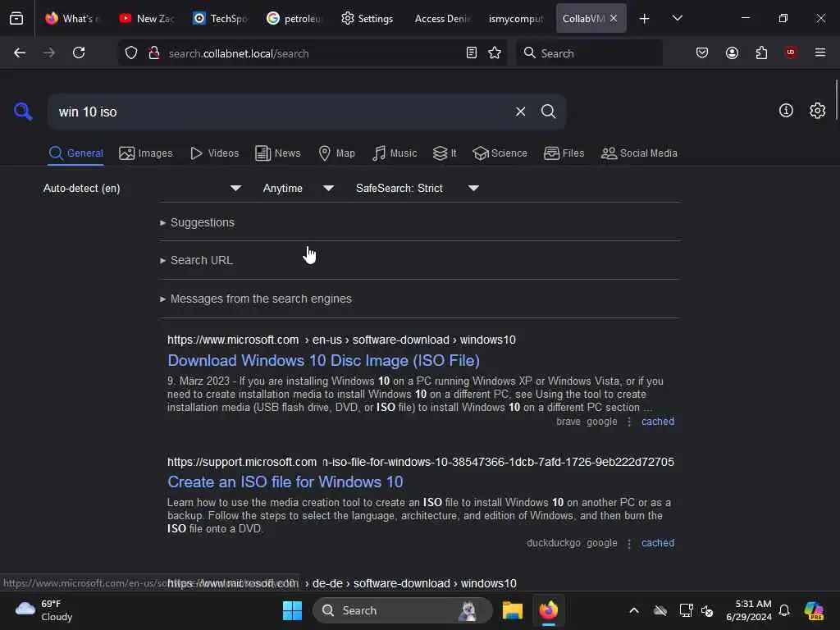Image resolution: width=840 pixels, height=630 pixels.
Task: Open the tracking protection shield icon
Action: click(131, 53)
